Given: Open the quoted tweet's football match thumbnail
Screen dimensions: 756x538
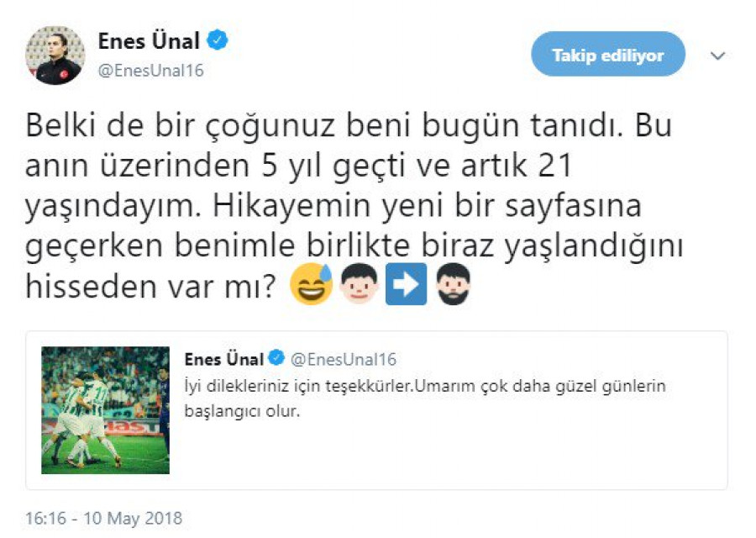Looking at the screenshot, I should 106,410.
